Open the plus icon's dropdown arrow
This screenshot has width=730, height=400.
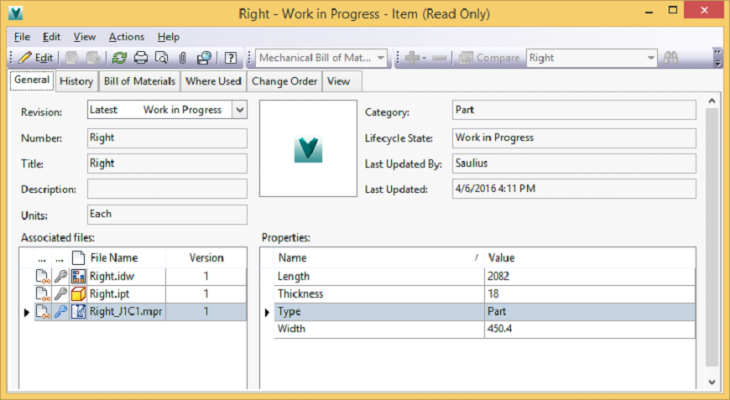point(424,59)
